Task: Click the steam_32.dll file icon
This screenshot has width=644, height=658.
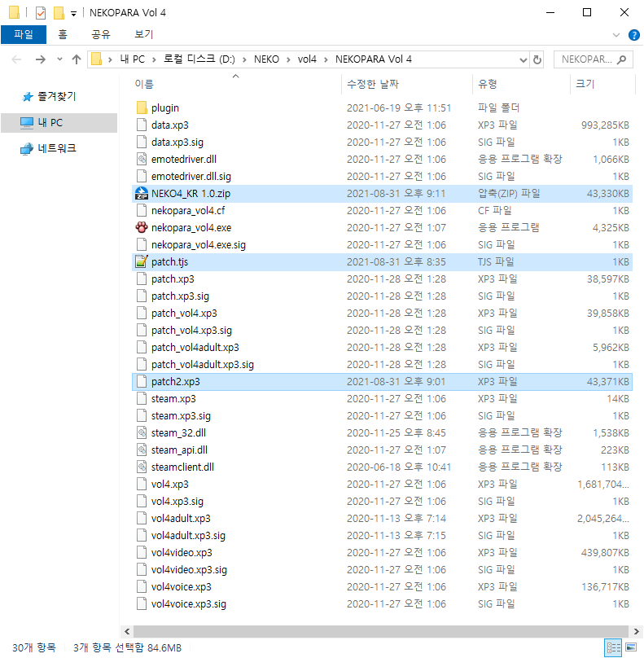Action: [142, 432]
